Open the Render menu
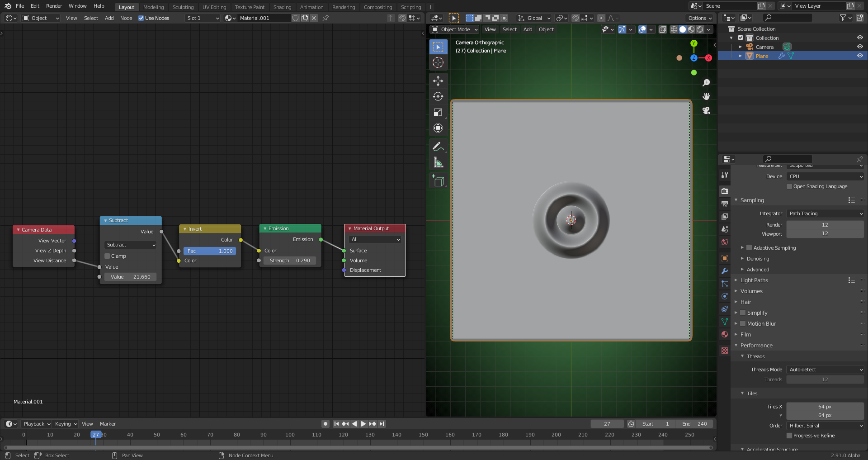Viewport: 868px width, 460px height. 54,6
